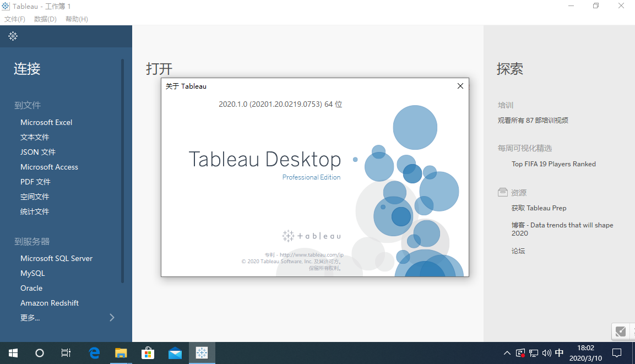
Task: Click the version number 2020.1.0 text
Action: [280, 104]
